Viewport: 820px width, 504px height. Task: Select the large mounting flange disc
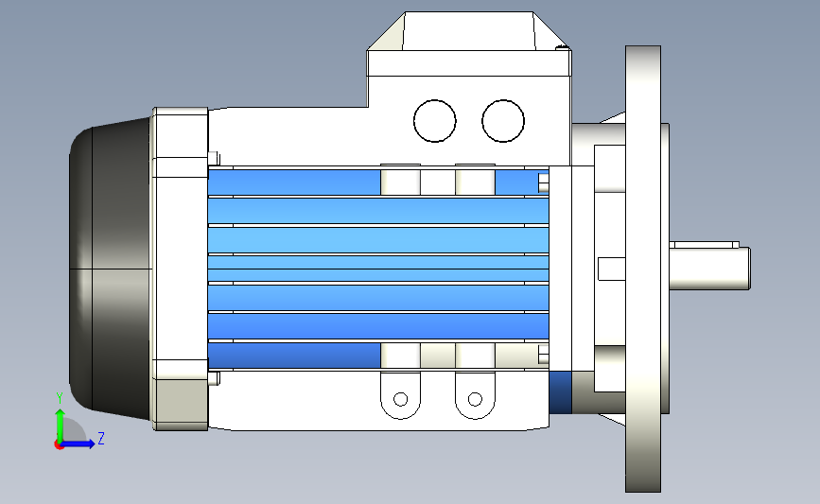click(x=643, y=269)
